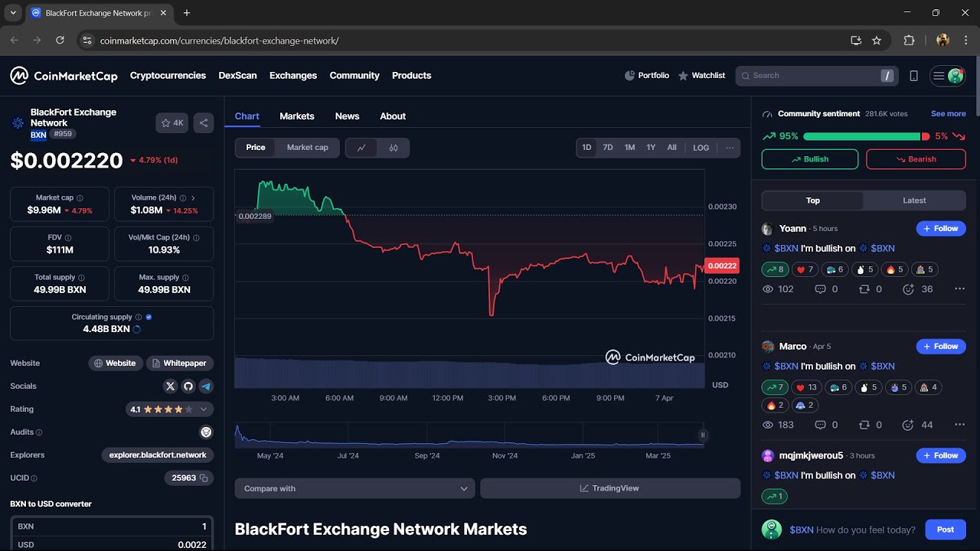Open the Products menu
The width and height of the screenshot is (980, 551).
[412, 76]
